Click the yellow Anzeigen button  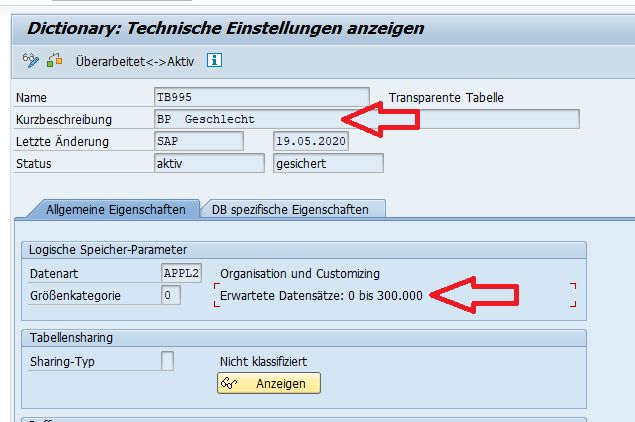[269, 384]
